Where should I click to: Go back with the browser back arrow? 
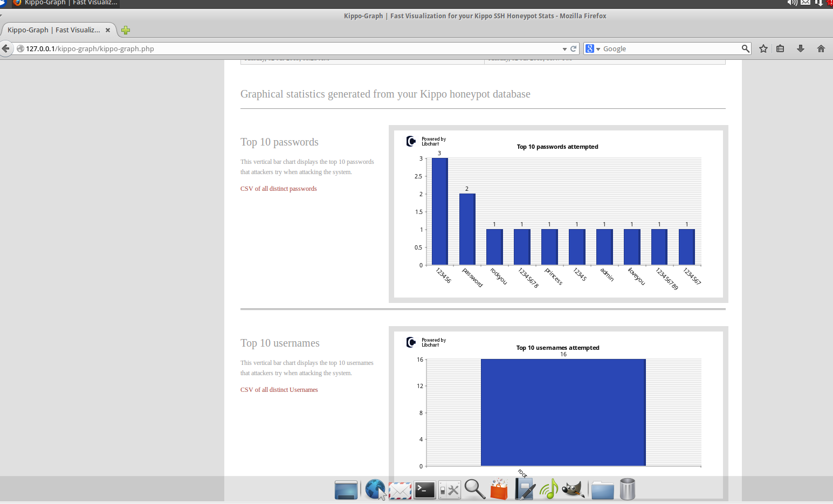pyautogui.click(x=5, y=49)
